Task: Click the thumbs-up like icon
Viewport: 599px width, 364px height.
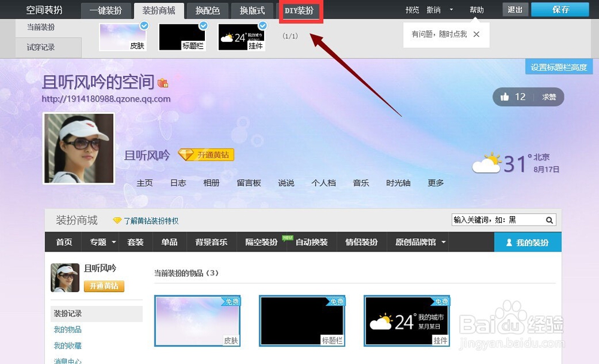Action: 504,96
